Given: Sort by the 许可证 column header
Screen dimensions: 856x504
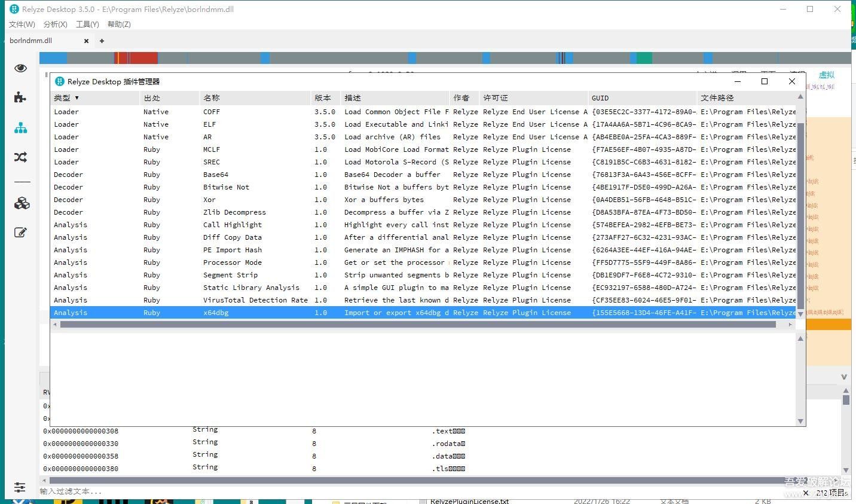Looking at the screenshot, I should [534, 97].
